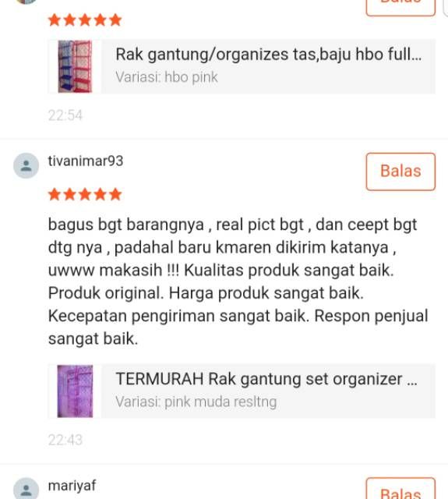
Task: Click the tivanimar93 username
Action: 86,161
